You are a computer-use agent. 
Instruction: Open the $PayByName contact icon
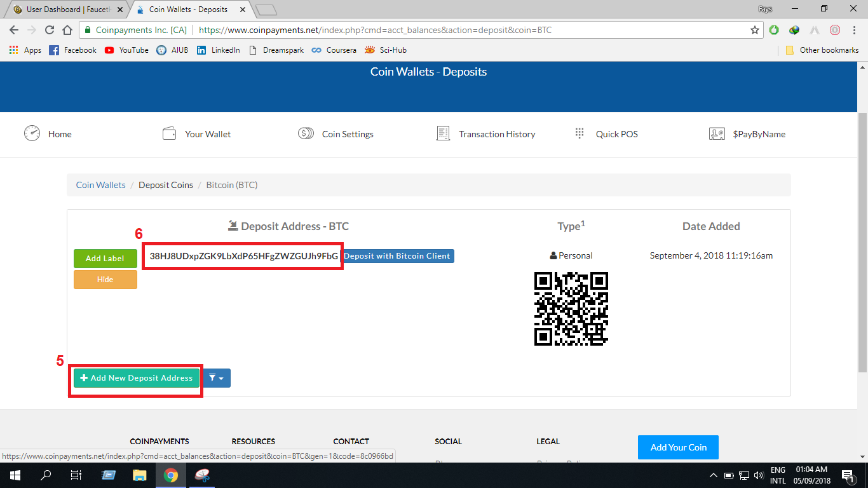coord(717,133)
